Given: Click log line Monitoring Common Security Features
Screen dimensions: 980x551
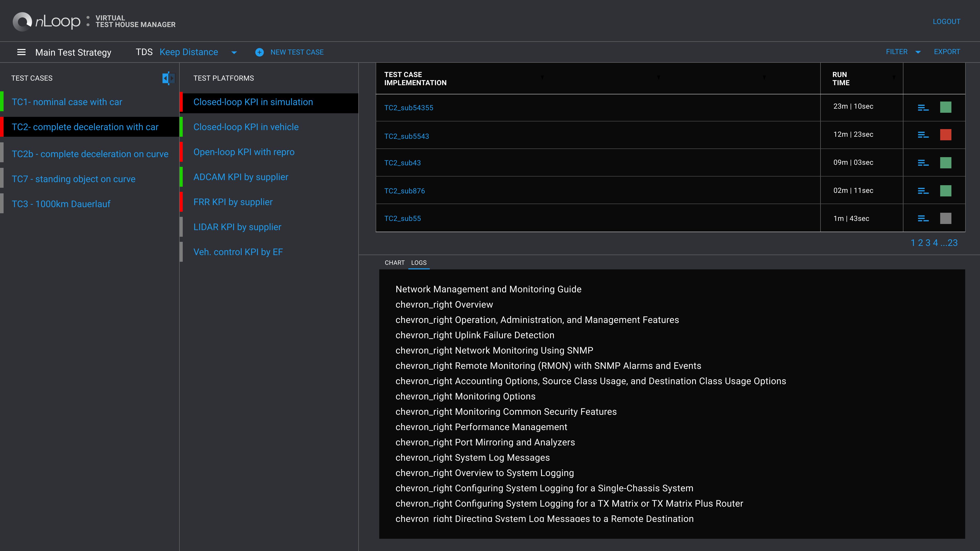Looking at the screenshot, I should coord(506,412).
